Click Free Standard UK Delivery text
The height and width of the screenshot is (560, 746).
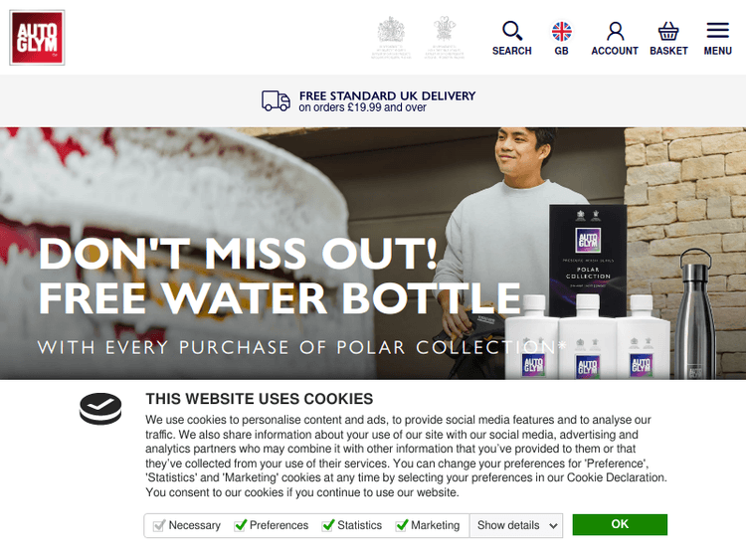tap(387, 96)
